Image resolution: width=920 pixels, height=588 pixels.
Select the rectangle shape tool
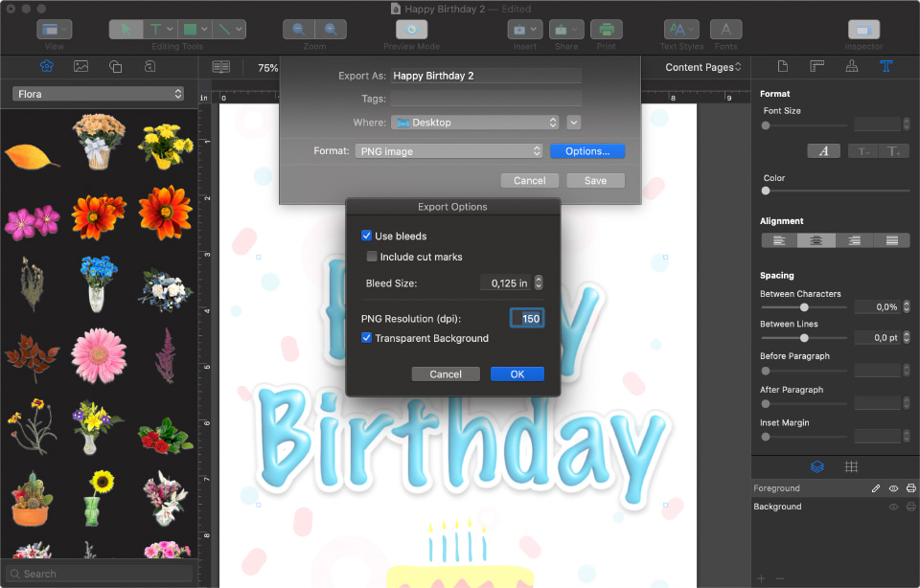(195, 30)
